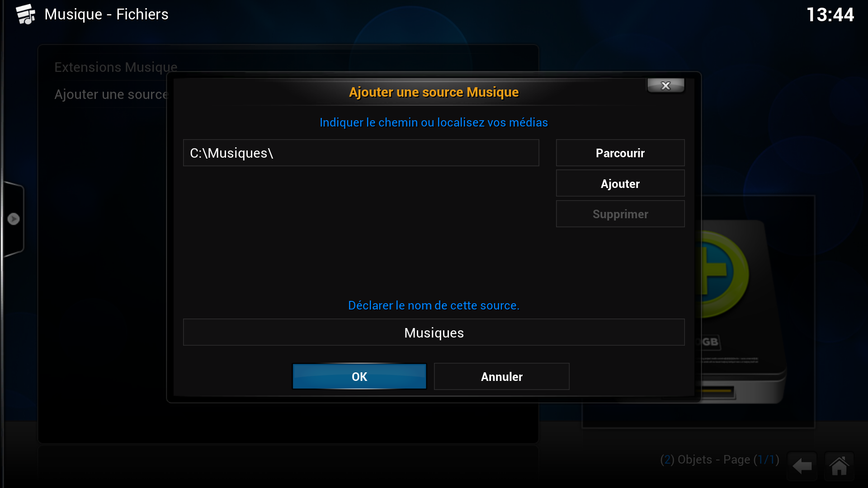
Task: Return to the home screen via house icon
Action: click(x=839, y=466)
